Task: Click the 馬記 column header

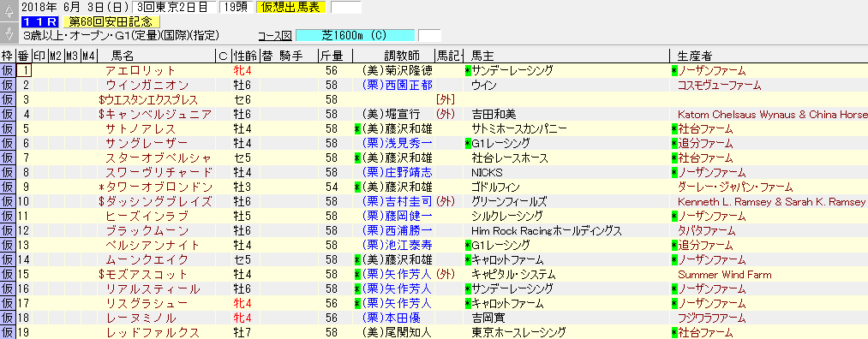Action: click(449, 56)
